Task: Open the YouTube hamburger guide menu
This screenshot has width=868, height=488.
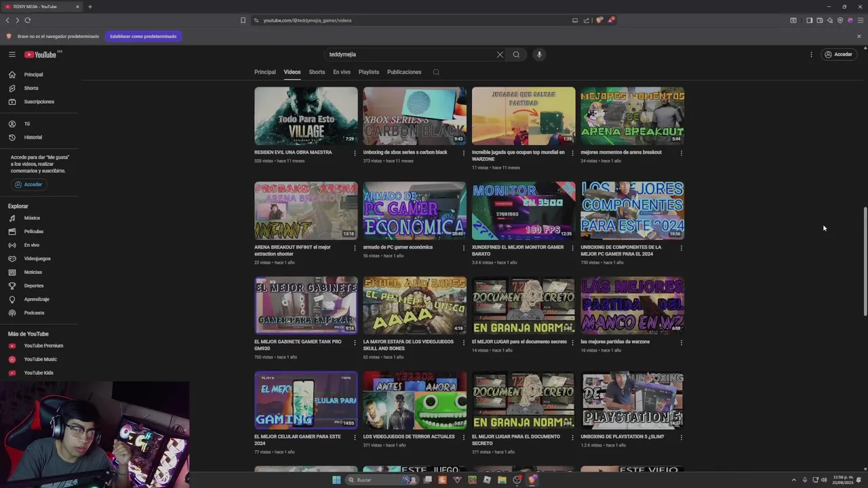Action: coord(12,54)
